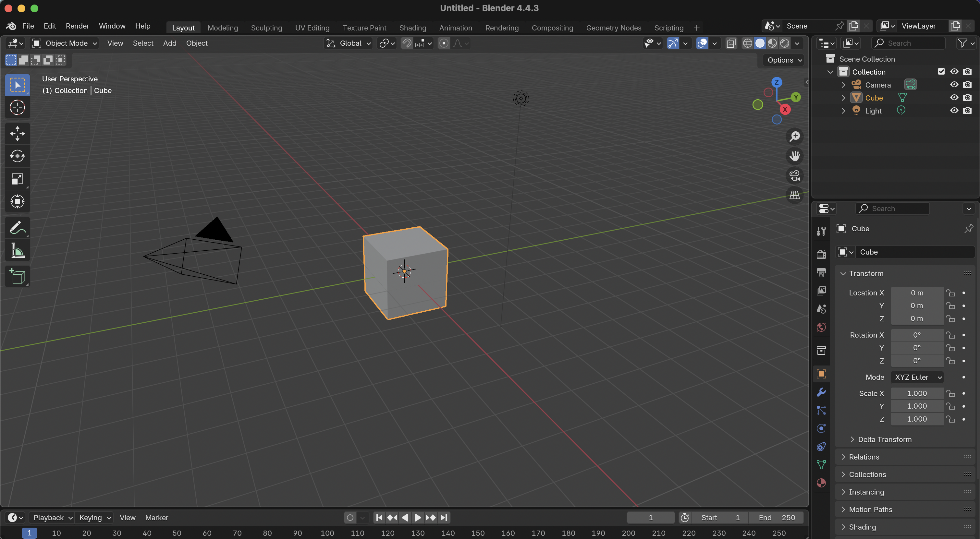The image size is (980, 539).
Task: Open rotation Mode XYZ Euler dropdown
Action: pyautogui.click(x=917, y=377)
